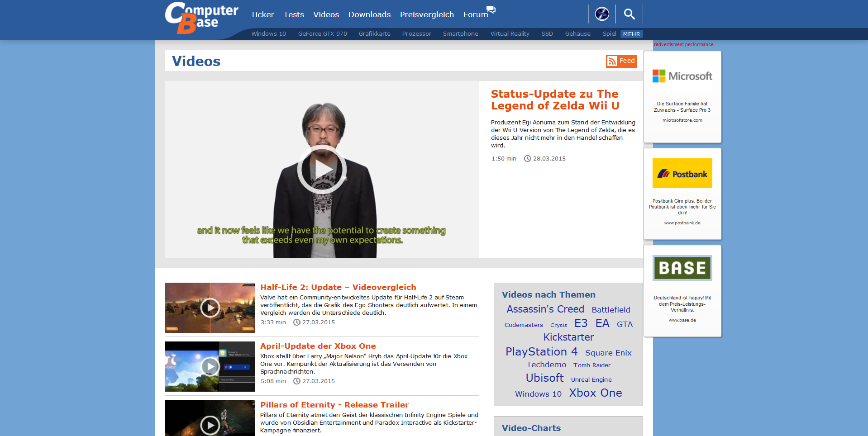Filter videos by Windows 10 tag in Themen box
This screenshot has height=436, width=868.
click(538, 394)
